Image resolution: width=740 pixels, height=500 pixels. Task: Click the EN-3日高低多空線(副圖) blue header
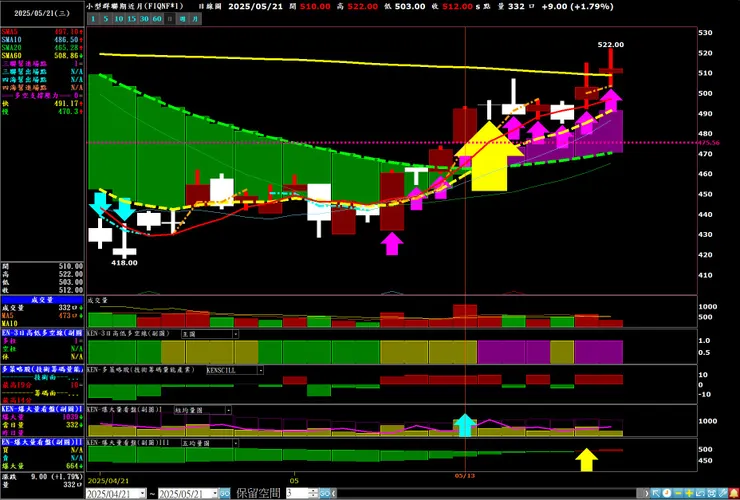(42, 332)
